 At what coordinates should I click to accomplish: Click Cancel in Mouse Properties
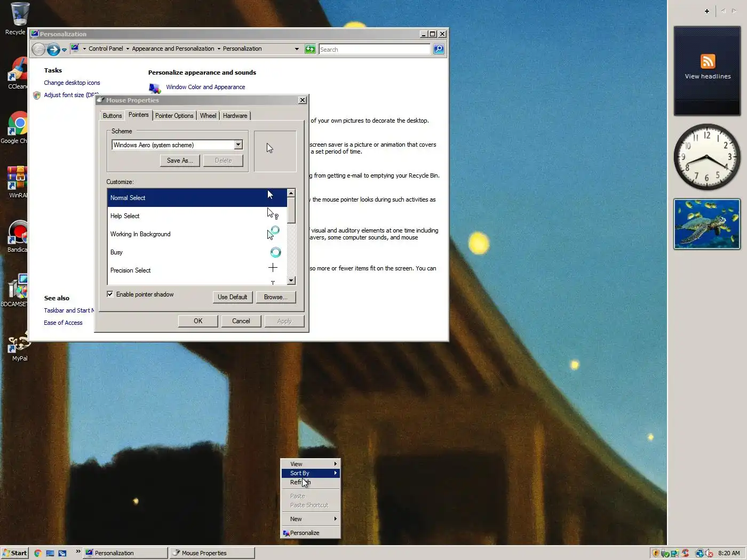241,321
